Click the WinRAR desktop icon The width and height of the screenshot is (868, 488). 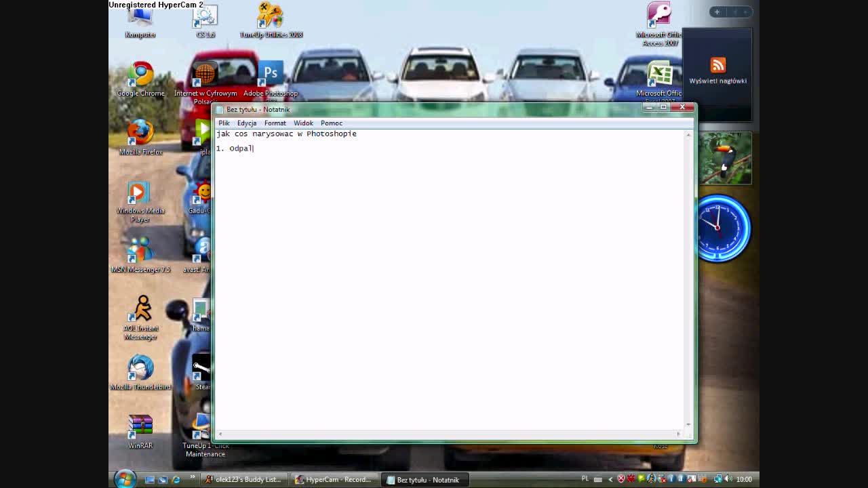coord(140,428)
